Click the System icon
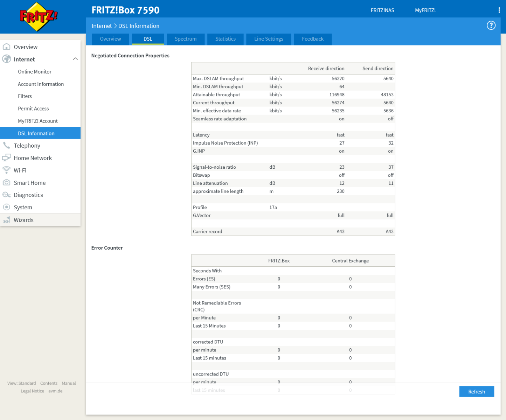 point(6,207)
